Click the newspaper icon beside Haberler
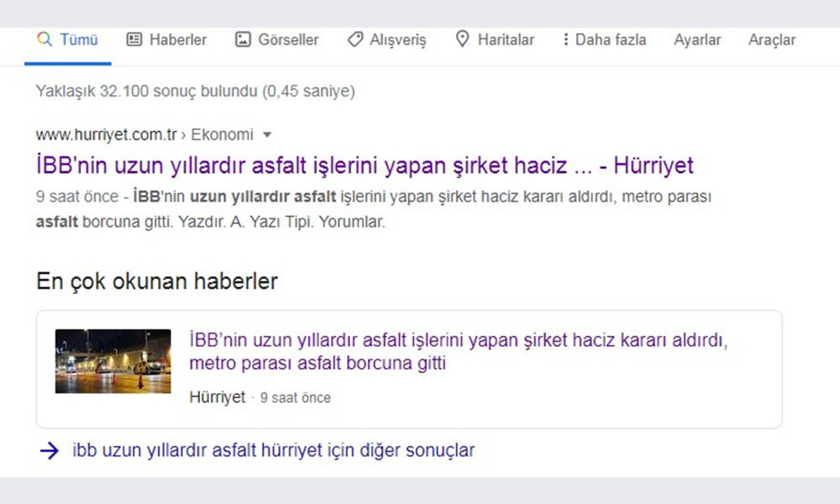This screenshot has width=840, height=504. 134,39
